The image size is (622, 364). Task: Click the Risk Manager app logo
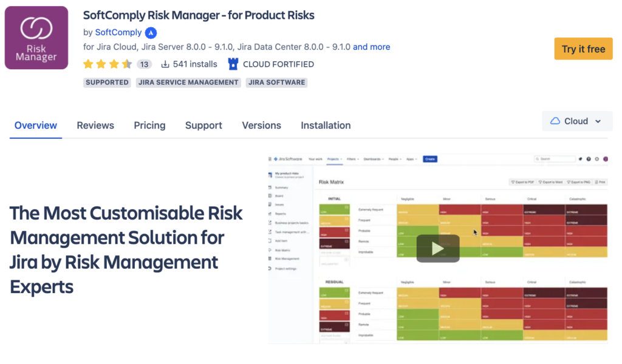[x=36, y=38]
